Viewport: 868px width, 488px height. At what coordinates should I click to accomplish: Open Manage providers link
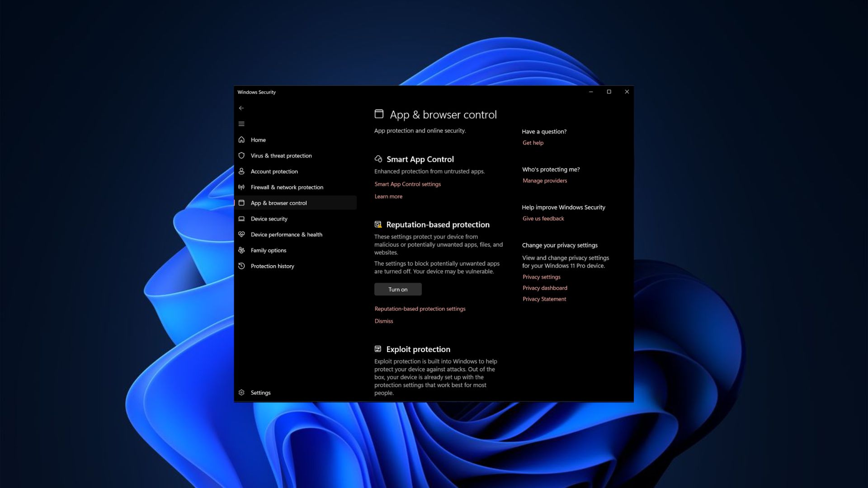coord(545,180)
